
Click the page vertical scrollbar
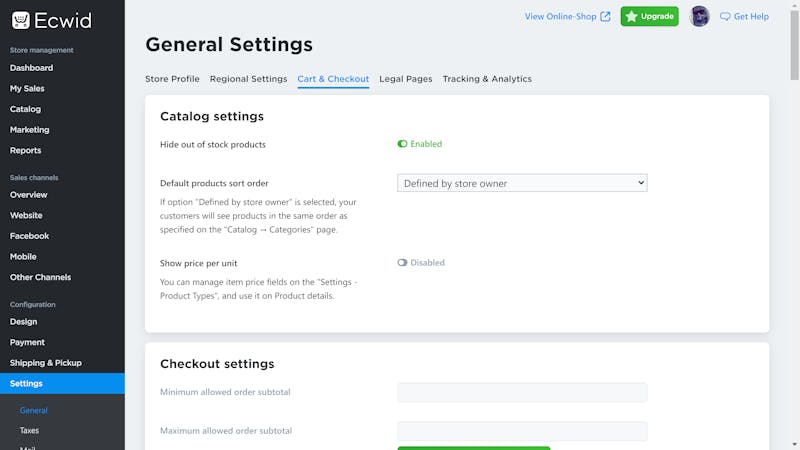(x=794, y=45)
